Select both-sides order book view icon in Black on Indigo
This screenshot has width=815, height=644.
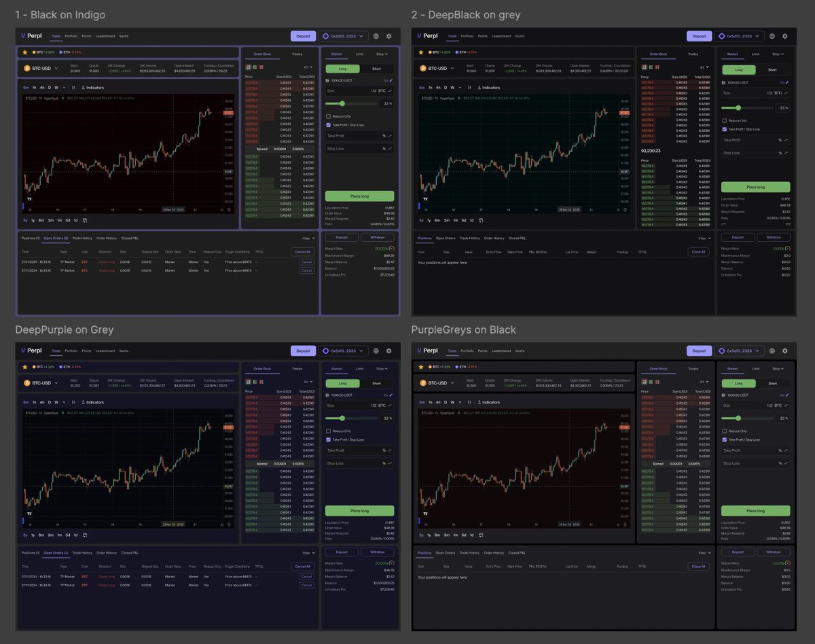click(249, 67)
